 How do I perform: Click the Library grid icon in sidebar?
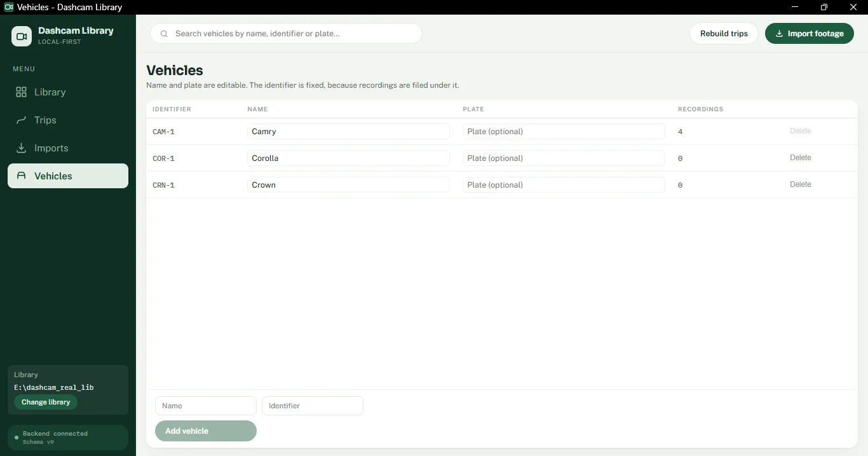coord(21,92)
